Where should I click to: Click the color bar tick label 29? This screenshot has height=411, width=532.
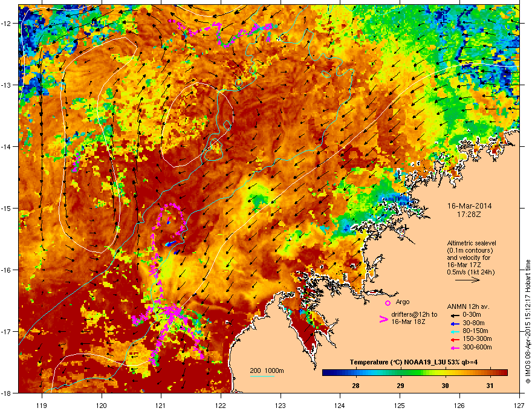click(400, 386)
